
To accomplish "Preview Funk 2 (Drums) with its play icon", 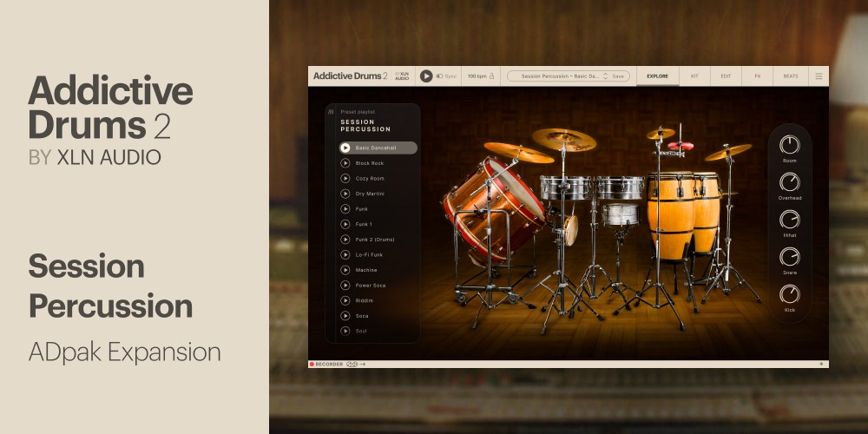I will click(345, 240).
